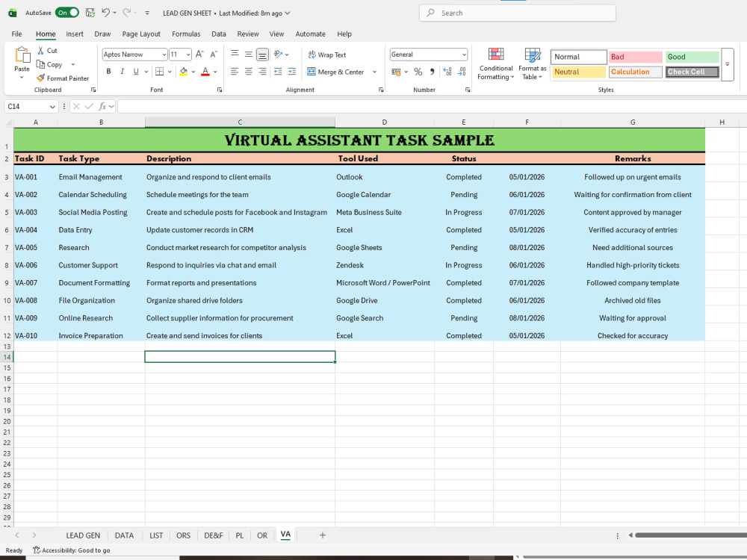The width and height of the screenshot is (747, 560).
Task: Open the font size dropdown
Action: point(188,55)
